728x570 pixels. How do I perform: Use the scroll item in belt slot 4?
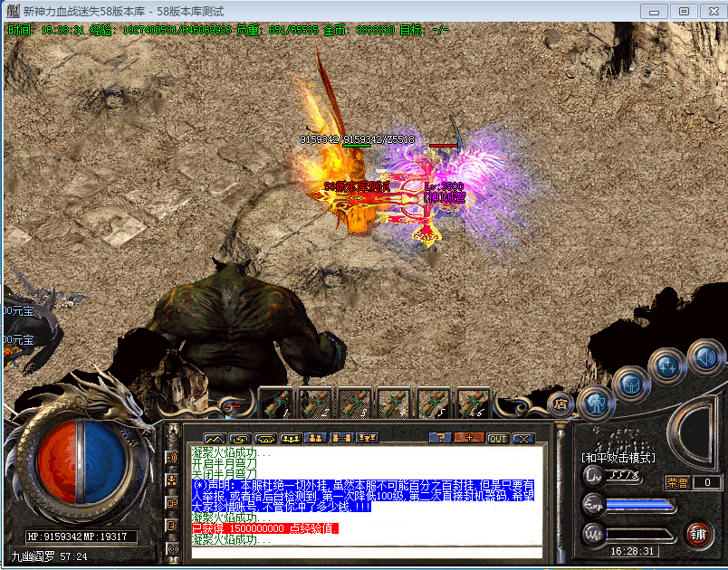(394, 403)
